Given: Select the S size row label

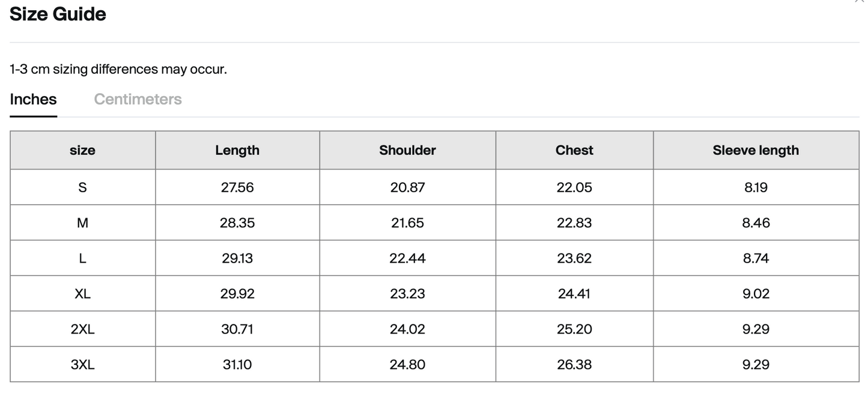Looking at the screenshot, I should (82, 187).
